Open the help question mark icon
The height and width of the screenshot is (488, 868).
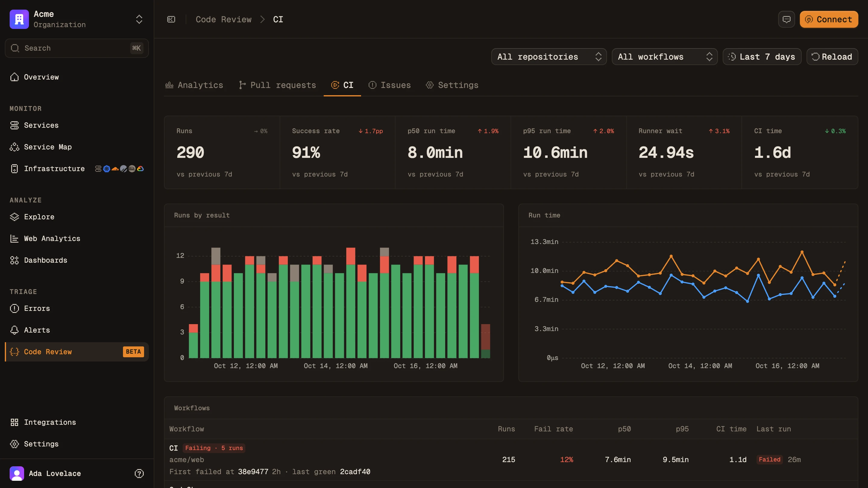139,474
